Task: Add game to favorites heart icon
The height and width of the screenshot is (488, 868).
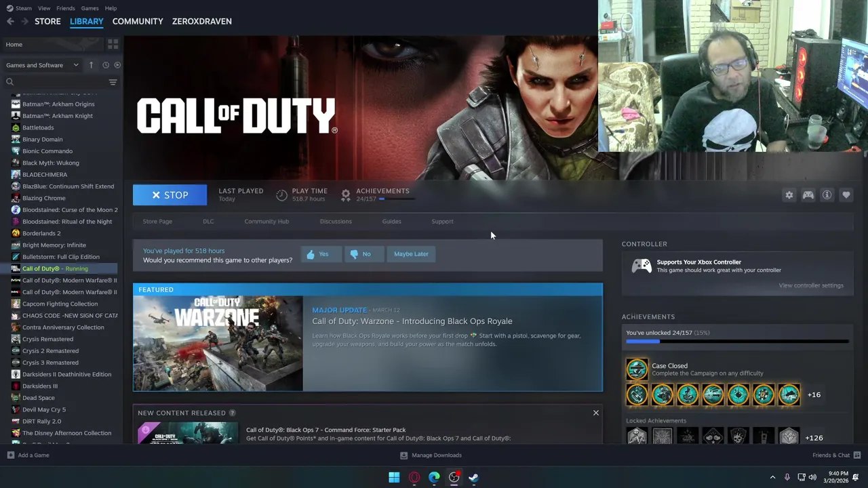Action: [846, 195]
